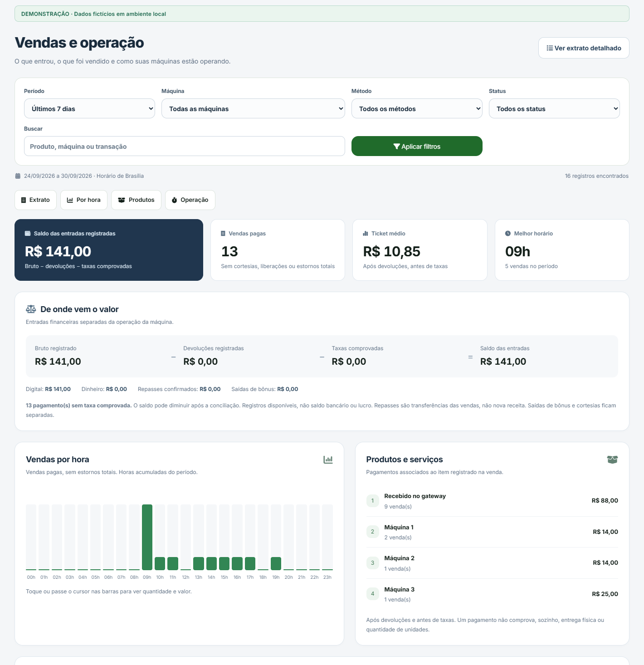Image resolution: width=644 pixels, height=665 pixels.
Task: Open the Máquina dropdown
Action: tap(253, 109)
